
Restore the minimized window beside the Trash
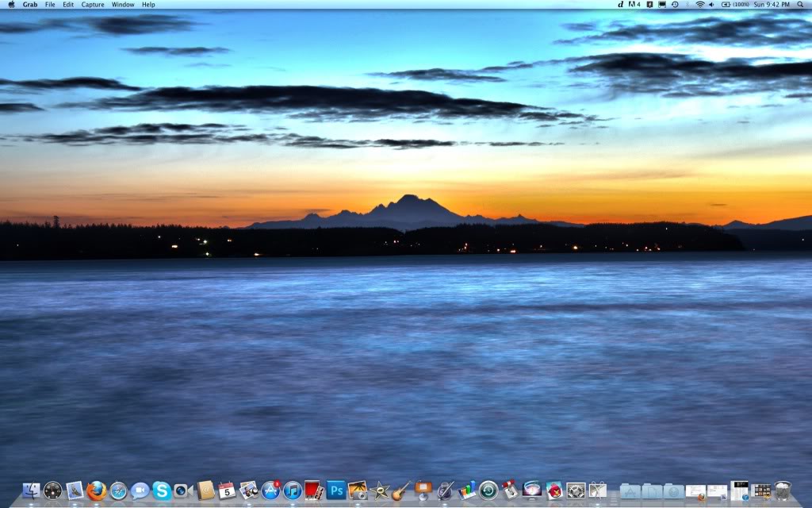tap(761, 491)
